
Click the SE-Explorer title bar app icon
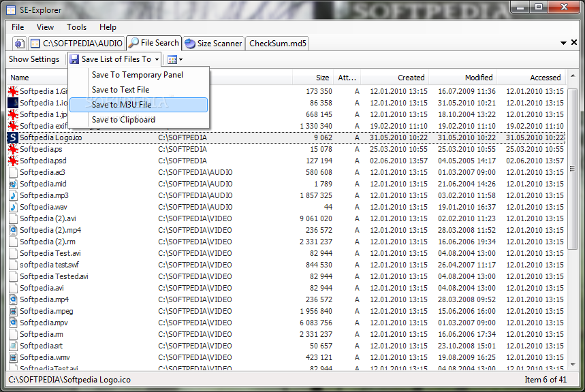tap(11, 10)
